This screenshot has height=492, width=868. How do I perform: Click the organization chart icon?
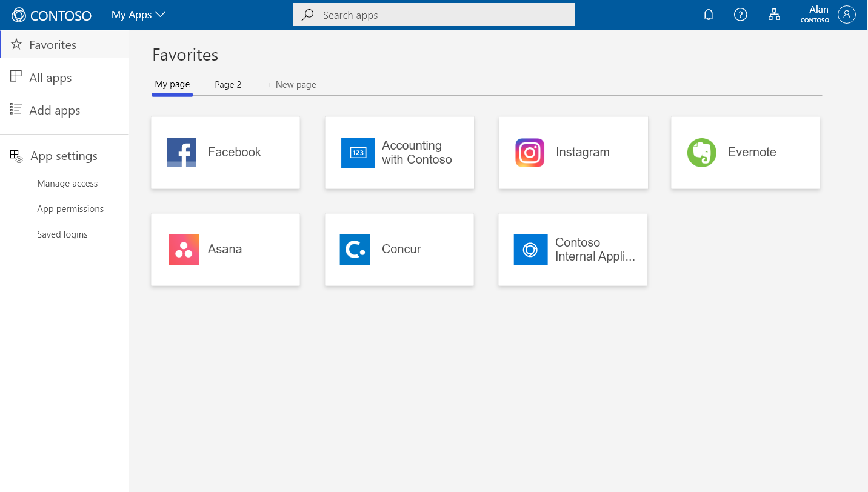pyautogui.click(x=774, y=15)
